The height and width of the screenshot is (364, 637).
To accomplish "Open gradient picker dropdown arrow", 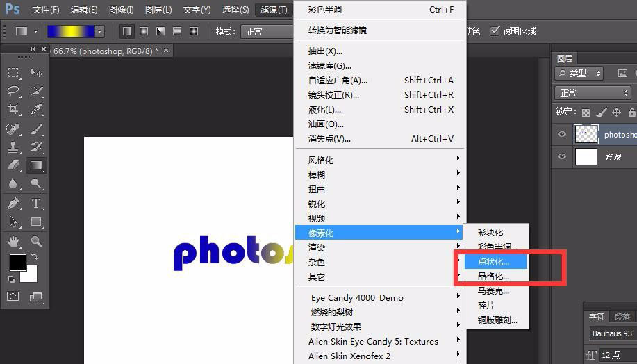I will tap(100, 31).
